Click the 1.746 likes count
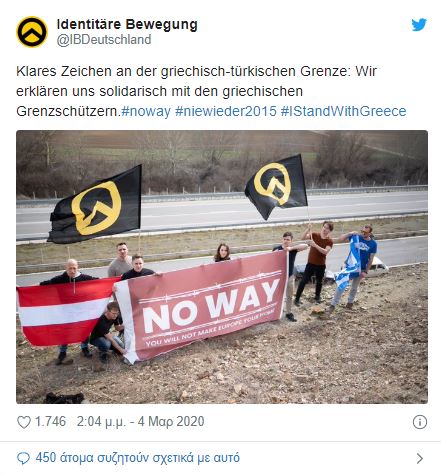This screenshot has width=441, height=475. pyautogui.click(x=50, y=422)
